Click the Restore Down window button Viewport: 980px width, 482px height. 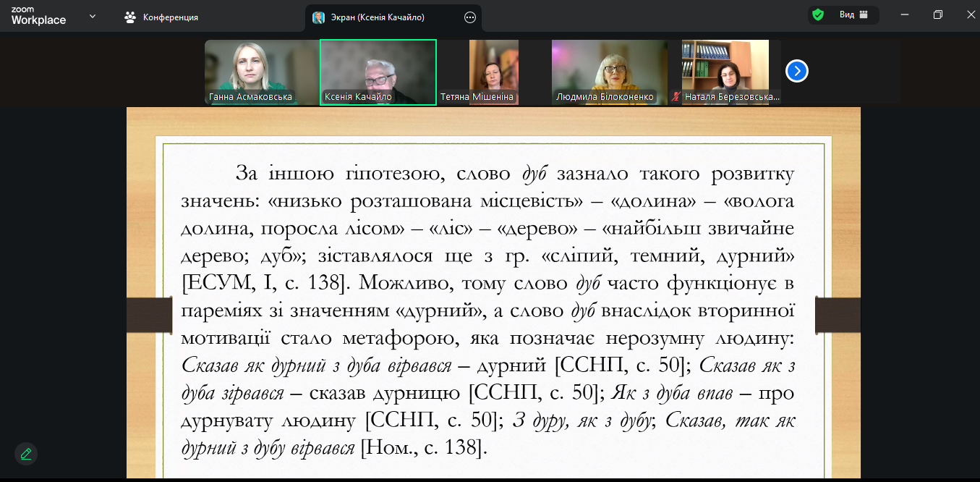[x=937, y=14]
